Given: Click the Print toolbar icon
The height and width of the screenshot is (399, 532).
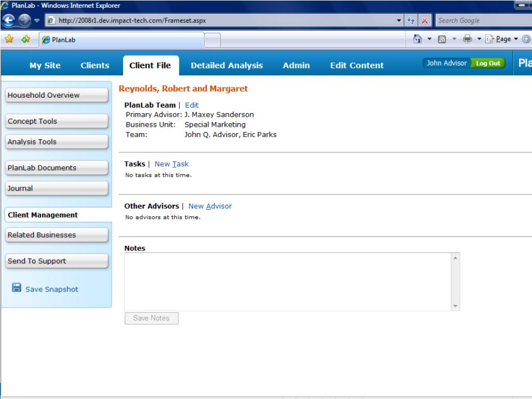Looking at the screenshot, I should pos(467,39).
